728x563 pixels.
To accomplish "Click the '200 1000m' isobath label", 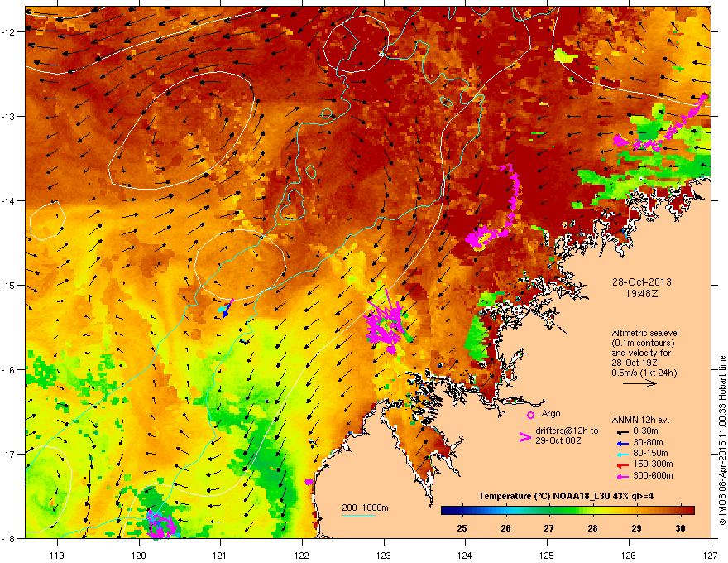I will click(365, 508).
